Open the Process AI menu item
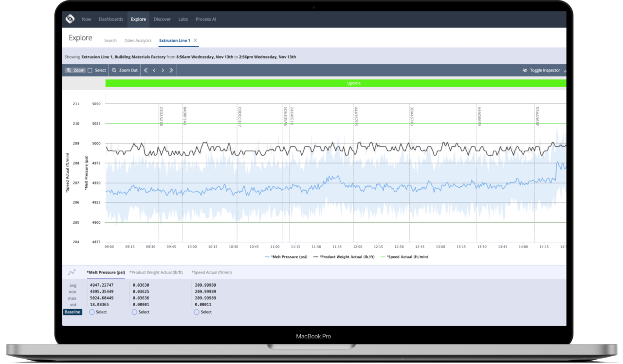This screenshot has width=623, height=364. tap(205, 19)
